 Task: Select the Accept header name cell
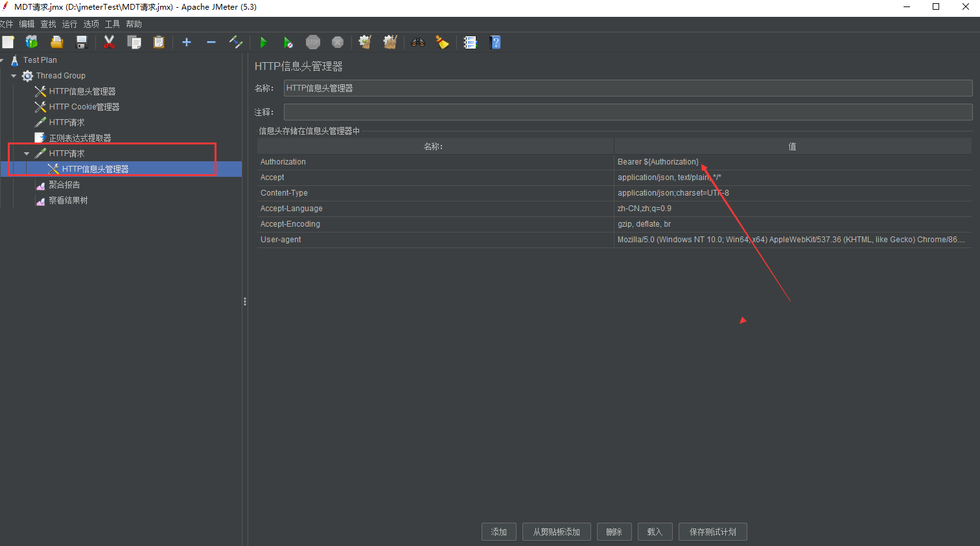[435, 177]
